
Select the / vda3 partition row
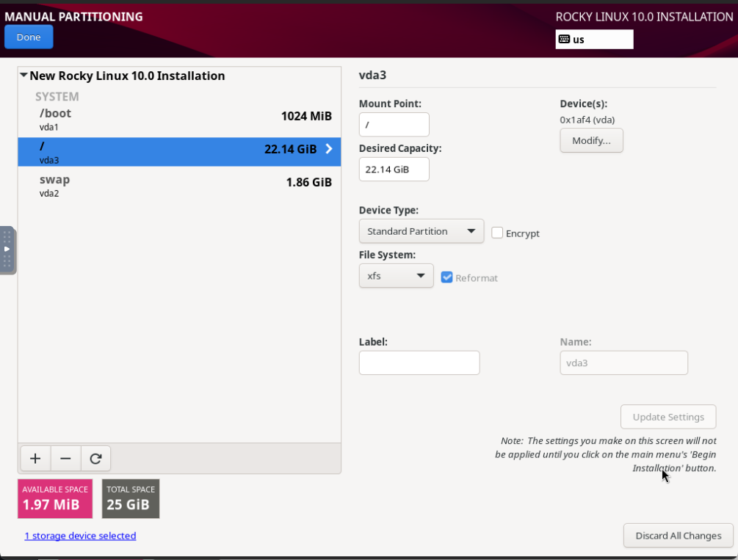pos(179,152)
